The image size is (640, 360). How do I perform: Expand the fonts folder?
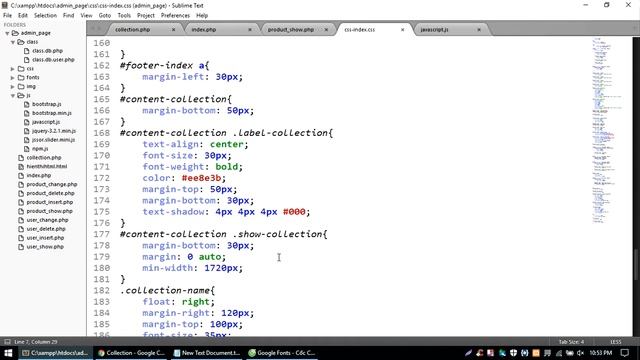click(x=13, y=78)
